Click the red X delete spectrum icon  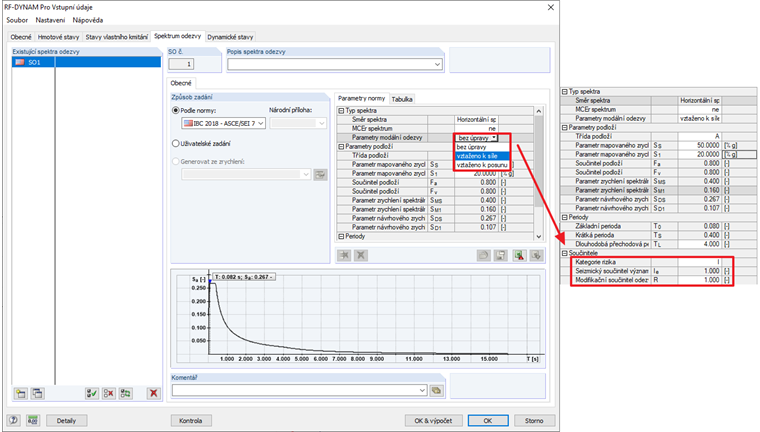point(154,393)
